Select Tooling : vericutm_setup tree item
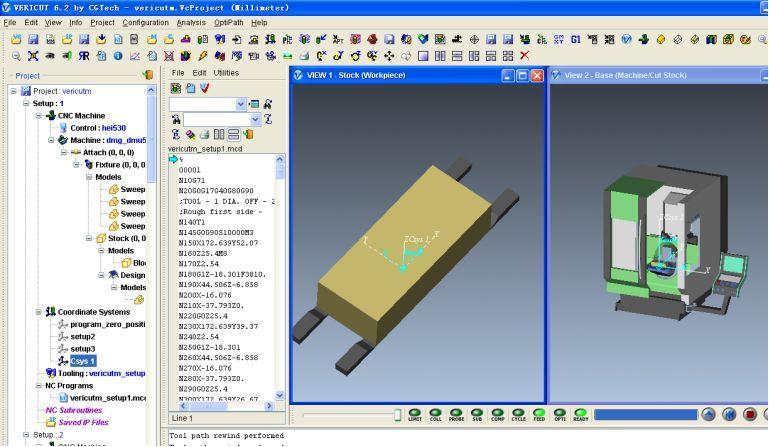 pos(102,373)
